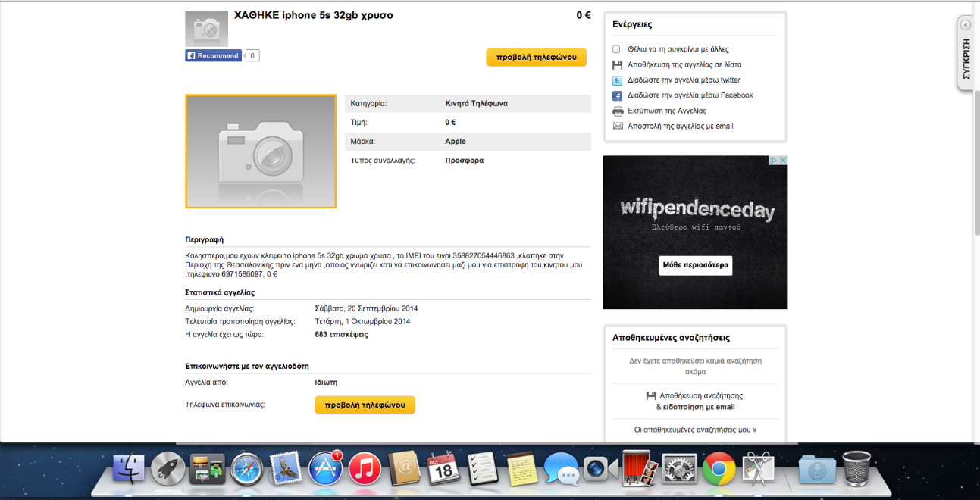
Task: Click date 'Σάββατο, 20 Σεπτεμβρίου 2014'
Action: [366, 308]
